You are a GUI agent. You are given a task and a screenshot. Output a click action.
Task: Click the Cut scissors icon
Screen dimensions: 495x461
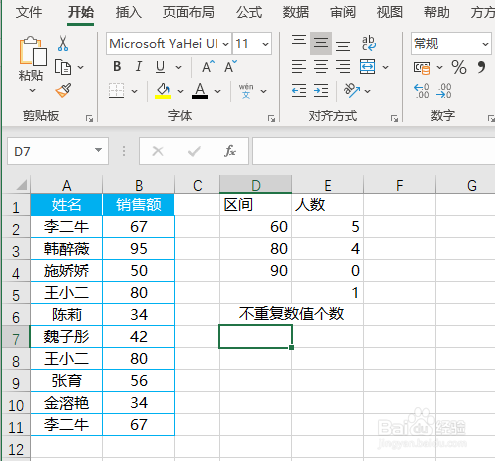(63, 43)
